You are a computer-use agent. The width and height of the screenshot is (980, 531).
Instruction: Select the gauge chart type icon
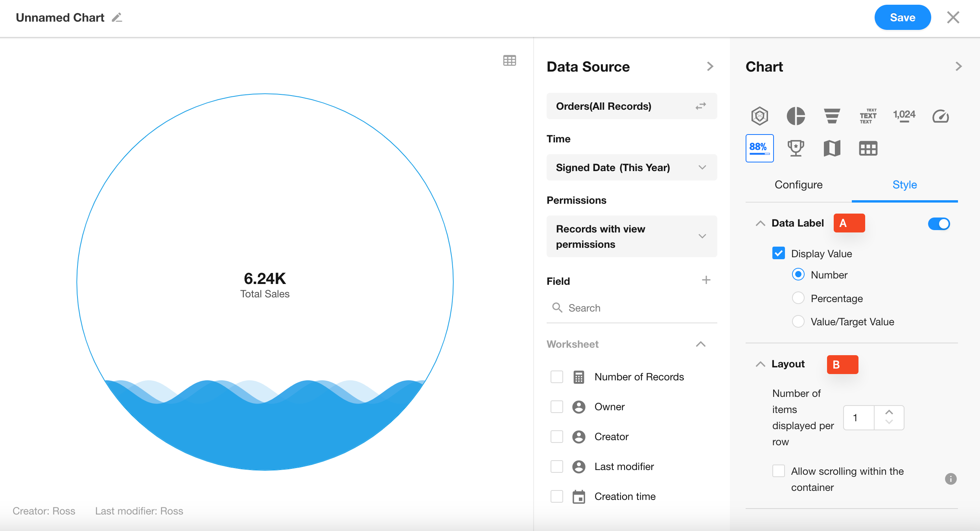[940, 116]
